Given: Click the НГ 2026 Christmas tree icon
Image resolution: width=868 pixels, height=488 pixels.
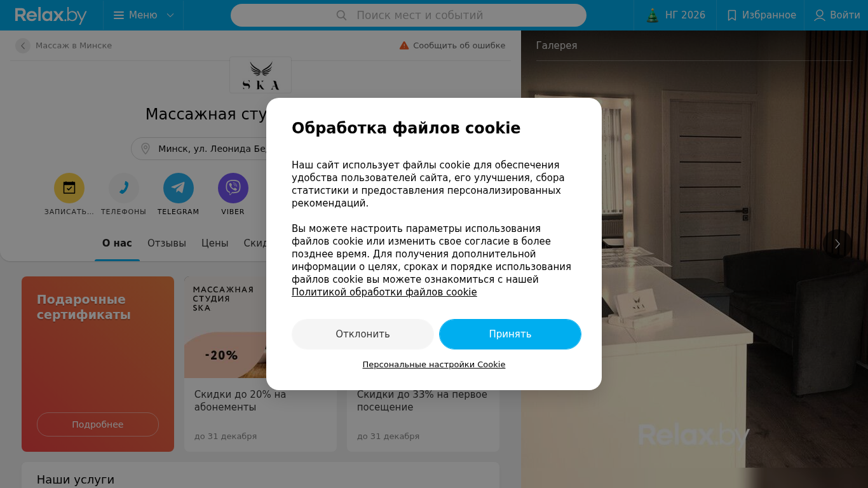Looking at the screenshot, I should pos(653,15).
